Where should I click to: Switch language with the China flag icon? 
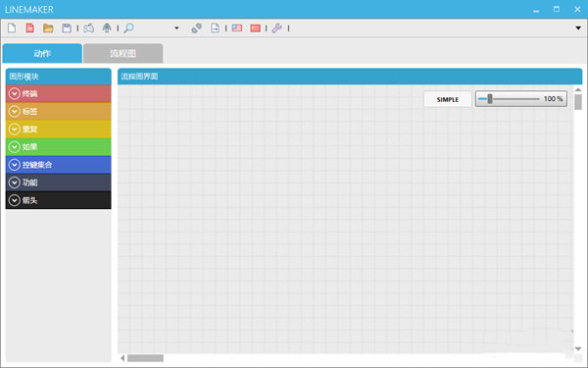256,28
